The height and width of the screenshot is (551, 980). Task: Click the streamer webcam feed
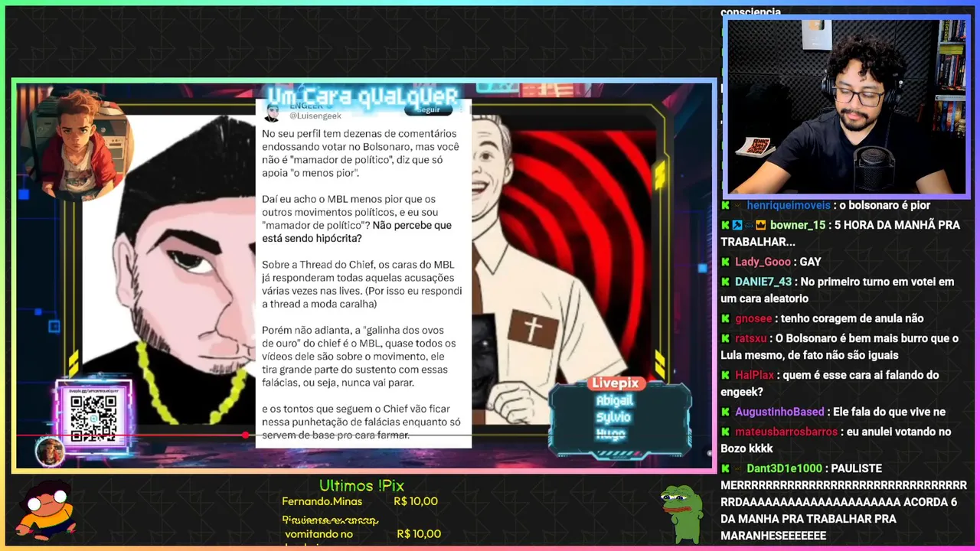click(846, 107)
